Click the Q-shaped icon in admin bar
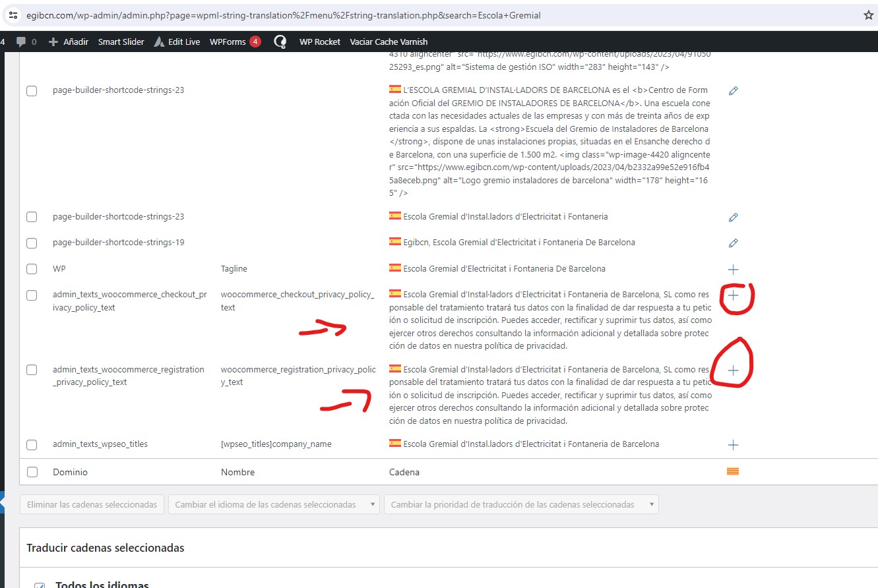 coord(280,42)
